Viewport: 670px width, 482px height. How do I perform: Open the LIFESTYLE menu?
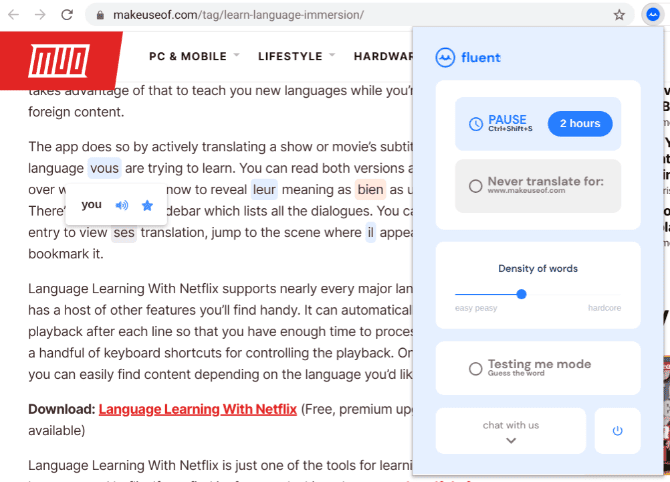[290, 56]
